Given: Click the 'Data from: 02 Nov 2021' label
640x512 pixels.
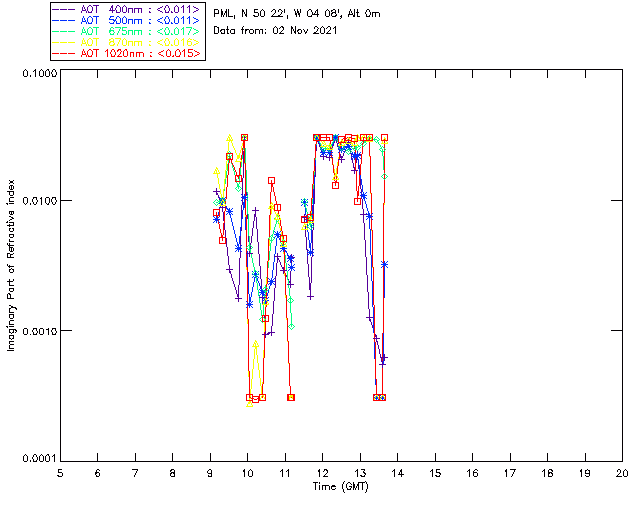Looking at the screenshot, I should 275,31.
